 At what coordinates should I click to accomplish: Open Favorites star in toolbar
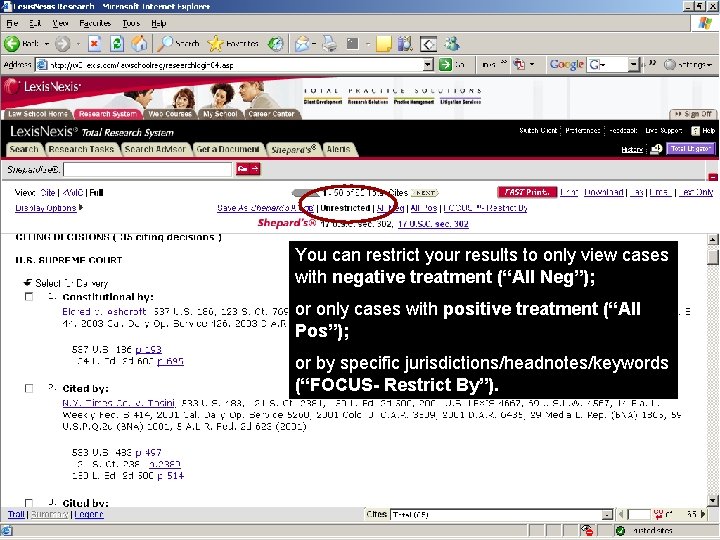233,44
